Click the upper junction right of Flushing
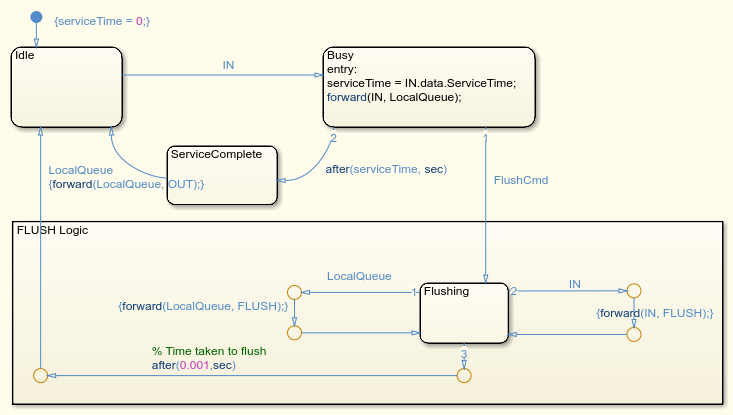The width and height of the screenshot is (733, 415). (633, 291)
